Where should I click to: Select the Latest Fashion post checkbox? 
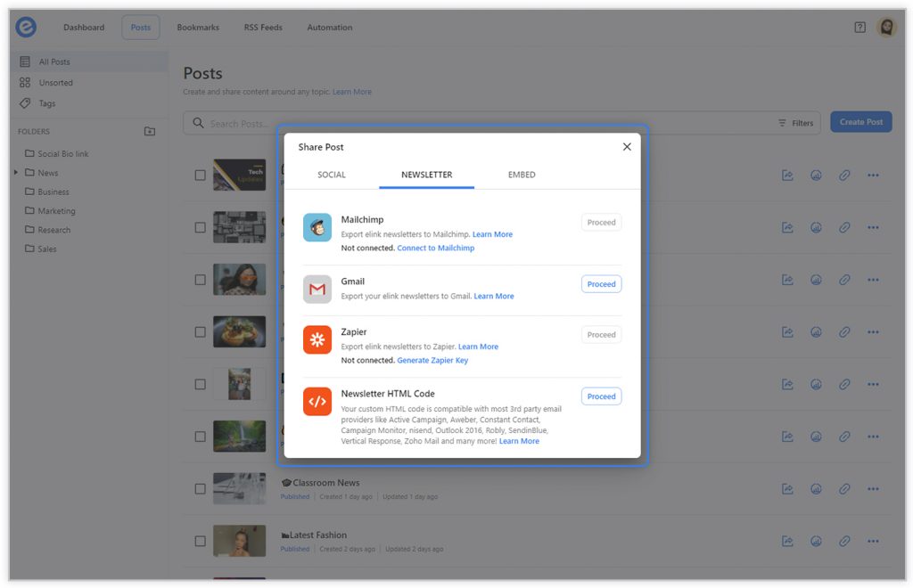click(201, 541)
